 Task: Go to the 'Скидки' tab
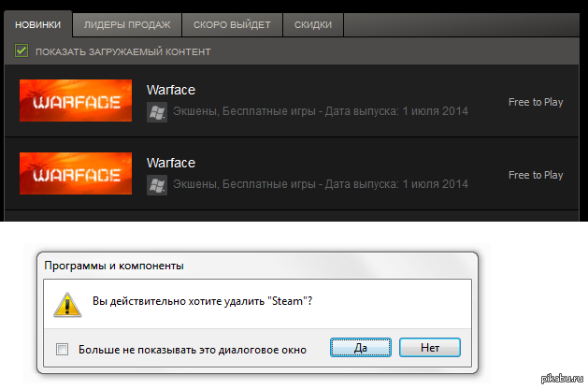312,23
